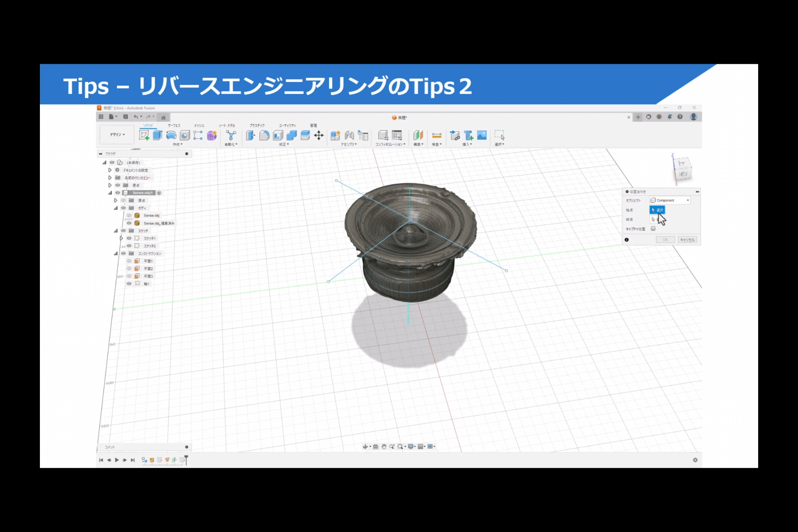
Task: Show the 平面2 construction plane
Action: pos(129,268)
